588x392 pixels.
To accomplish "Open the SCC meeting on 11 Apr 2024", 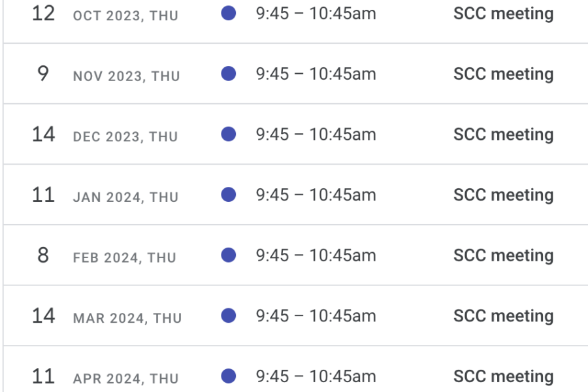I will click(503, 376).
